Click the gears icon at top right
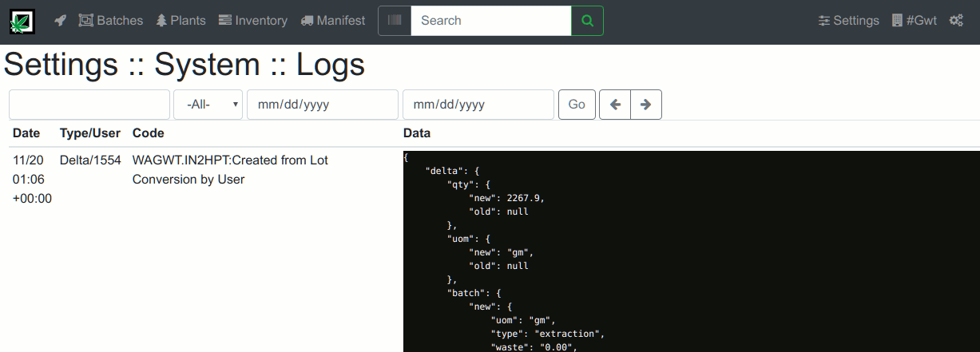This screenshot has width=980, height=352. click(956, 21)
